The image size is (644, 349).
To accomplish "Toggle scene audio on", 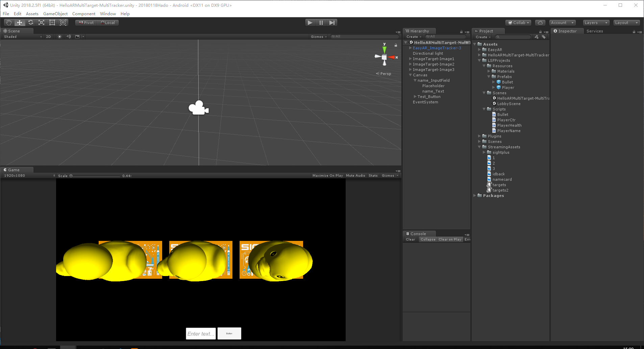I will pos(69,36).
